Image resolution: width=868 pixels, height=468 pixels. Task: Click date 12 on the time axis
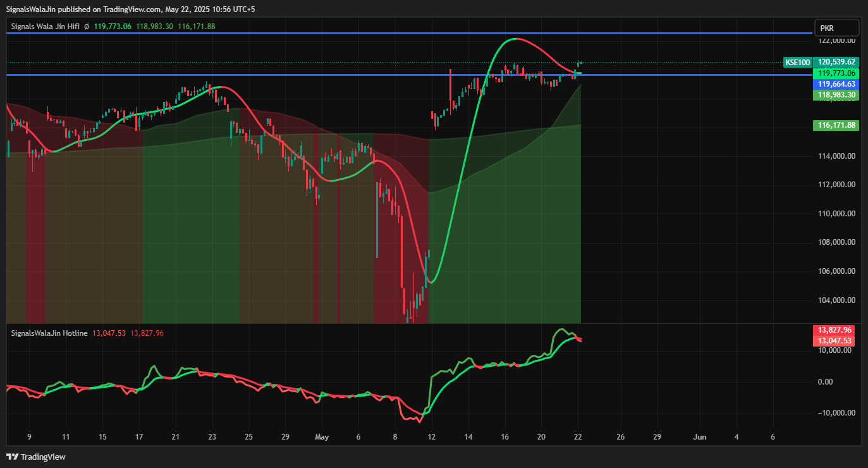tap(432, 437)
